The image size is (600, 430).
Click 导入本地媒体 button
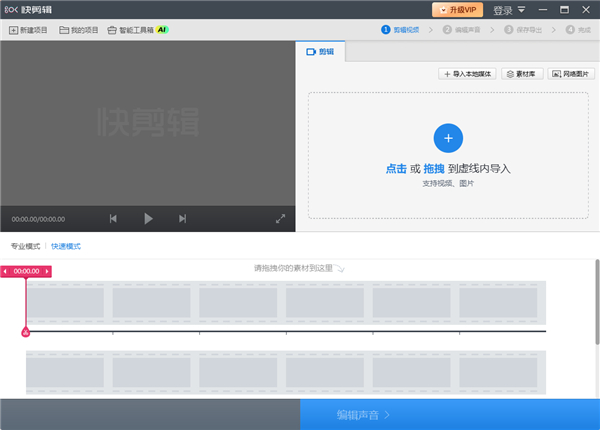(468, 74)
